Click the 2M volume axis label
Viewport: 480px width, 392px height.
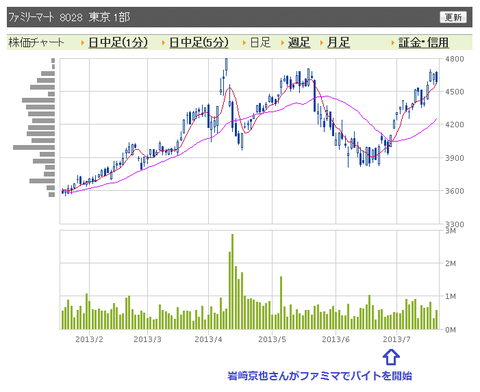pos(450,263)
